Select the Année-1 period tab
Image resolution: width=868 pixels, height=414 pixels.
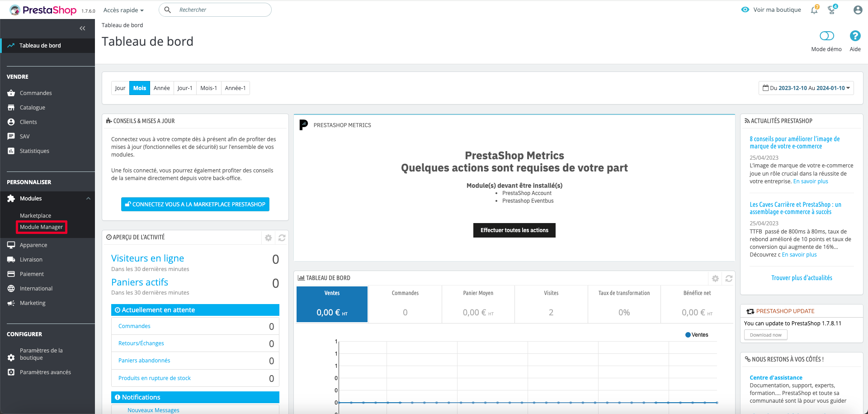pos(236,88)
